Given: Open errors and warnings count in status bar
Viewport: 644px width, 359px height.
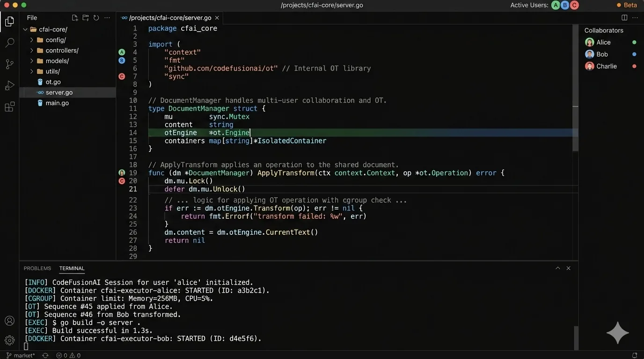Looking at the screenshot, I should pos(68,355).
